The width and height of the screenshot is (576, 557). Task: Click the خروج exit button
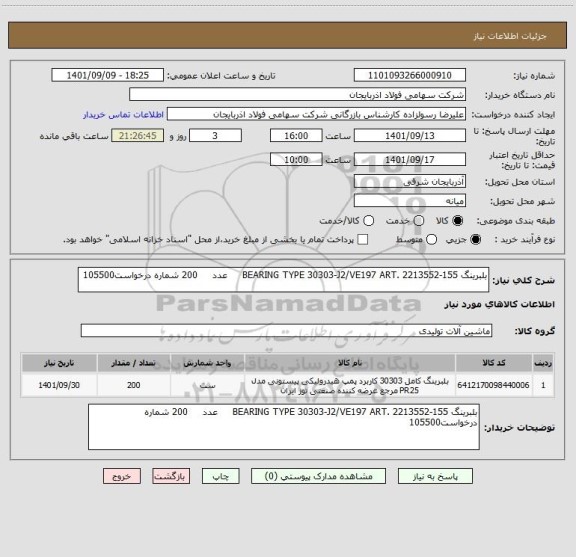point(122,476)
